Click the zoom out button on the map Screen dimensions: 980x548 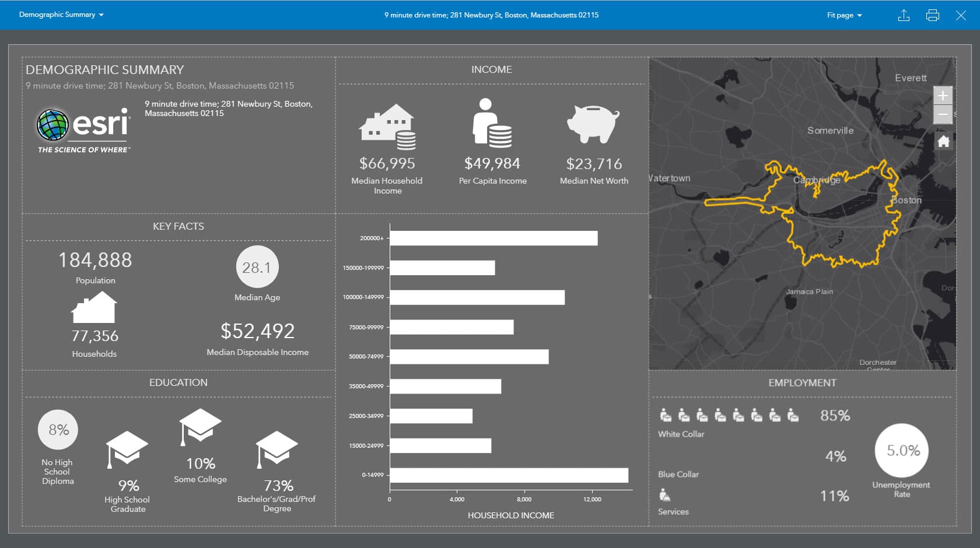(943, 114)
